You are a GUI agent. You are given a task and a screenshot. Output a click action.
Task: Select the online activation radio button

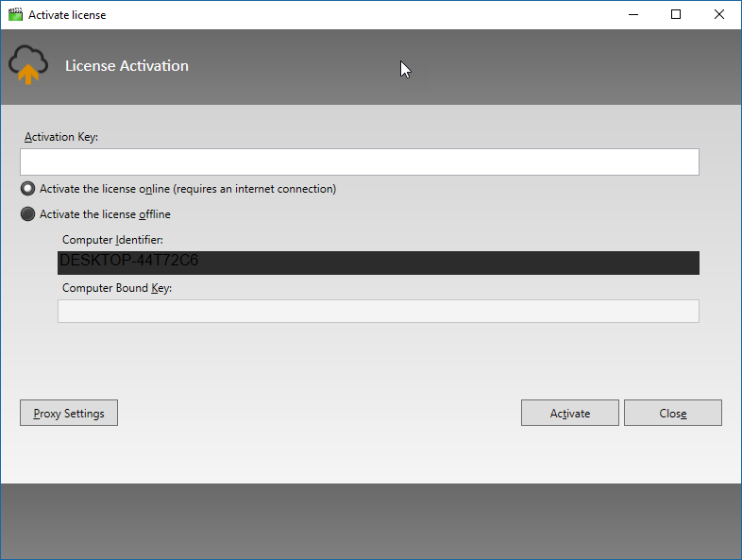(x=28, y=189)
